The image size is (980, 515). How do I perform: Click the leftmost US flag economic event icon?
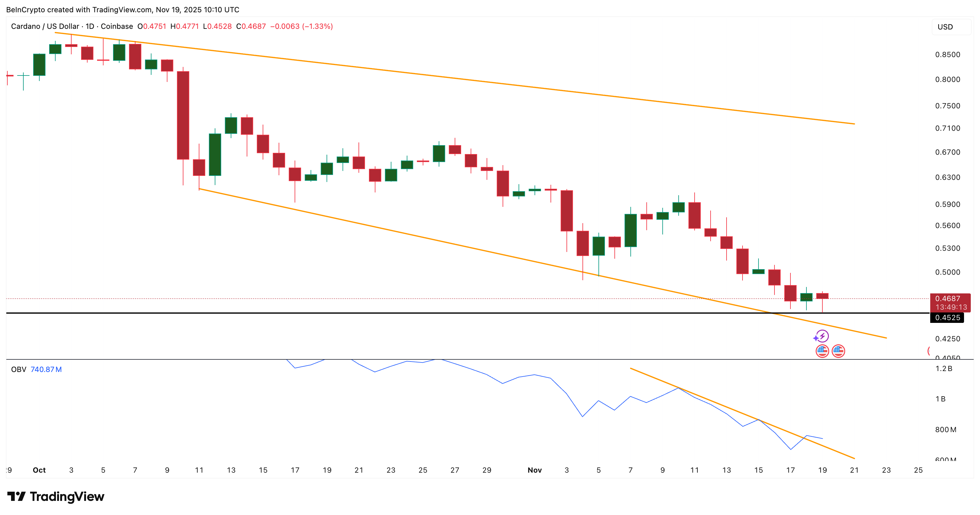click(x=823, y=351)
